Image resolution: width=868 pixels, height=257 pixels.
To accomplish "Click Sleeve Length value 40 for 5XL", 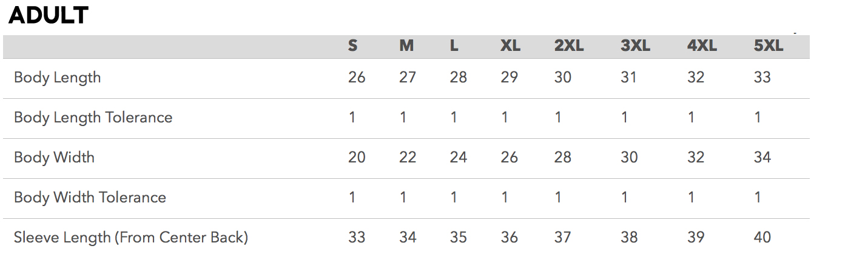I will (762, 238).
